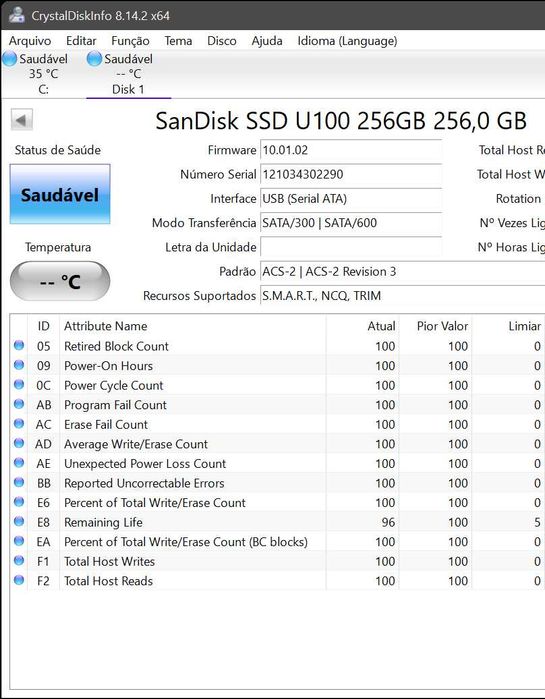This screenshot has width=545, height=699.
Task: Select the C: drive health status icon
Action: pos(9,59)
